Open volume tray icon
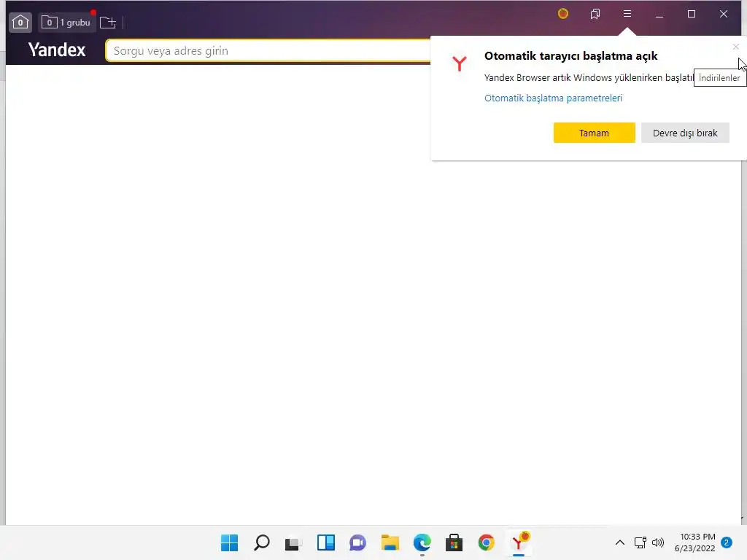This screenshot has height=560, width=747. 658,542
